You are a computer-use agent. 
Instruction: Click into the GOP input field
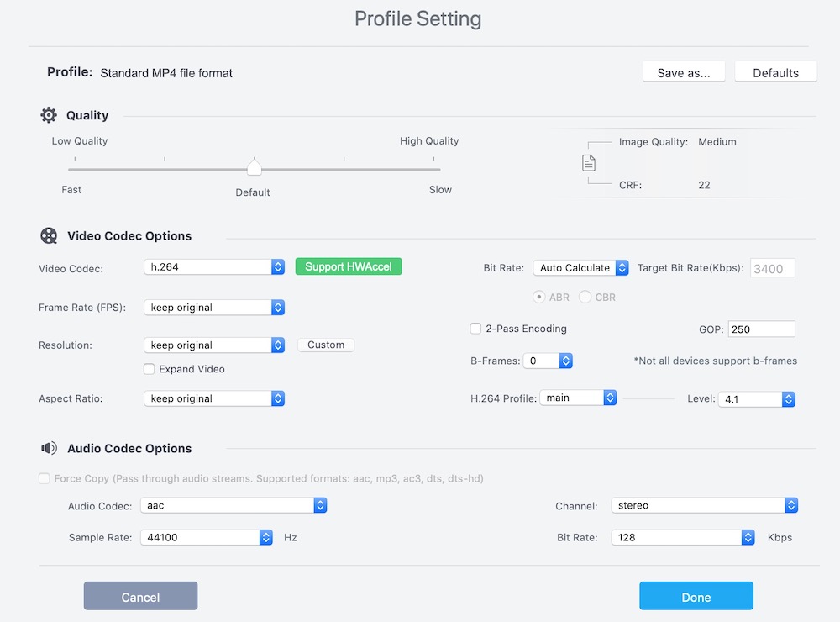(x=760, y=329)
